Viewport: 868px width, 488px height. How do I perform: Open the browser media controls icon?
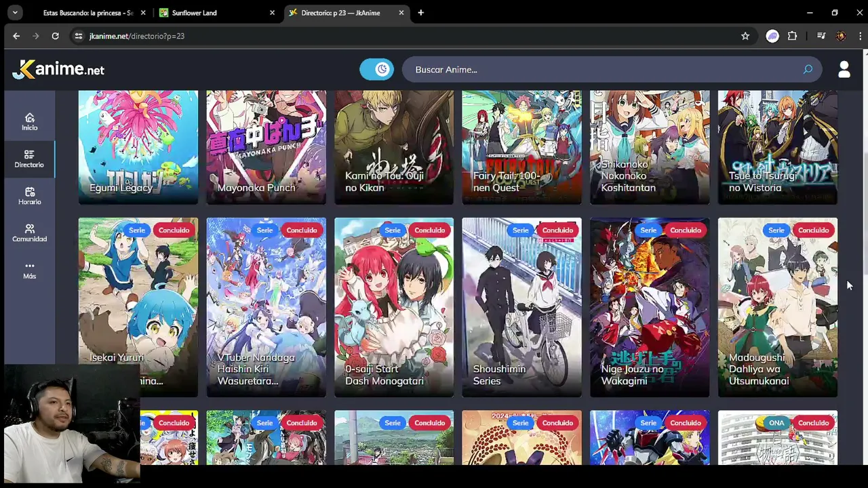pyautogui.click(x=821, y=36)
